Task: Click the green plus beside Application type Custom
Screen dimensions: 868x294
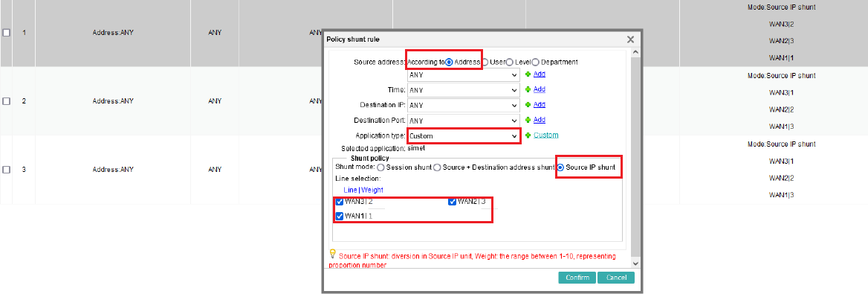Action: (528, 135)
